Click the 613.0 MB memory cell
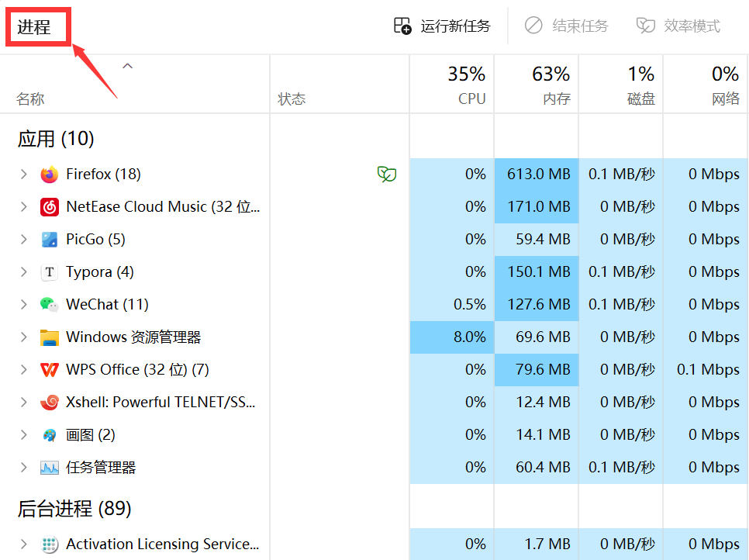 coord(537,174)
